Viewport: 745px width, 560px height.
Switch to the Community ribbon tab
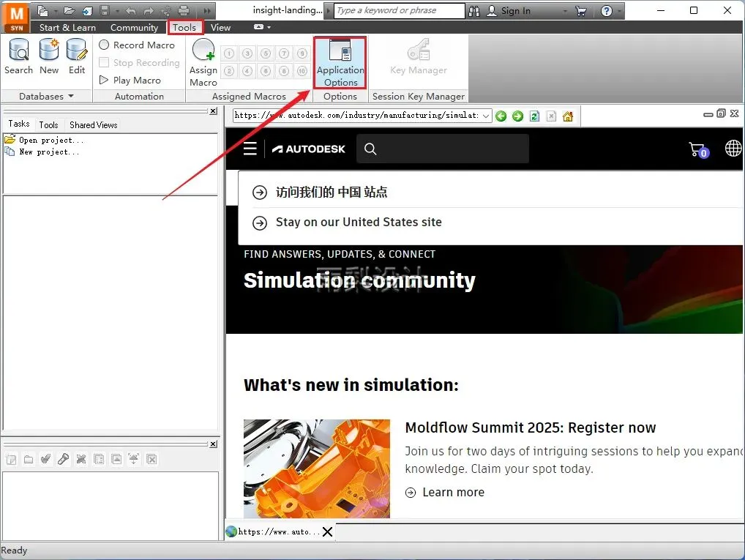pyautogui.click(x=134, y=28)
